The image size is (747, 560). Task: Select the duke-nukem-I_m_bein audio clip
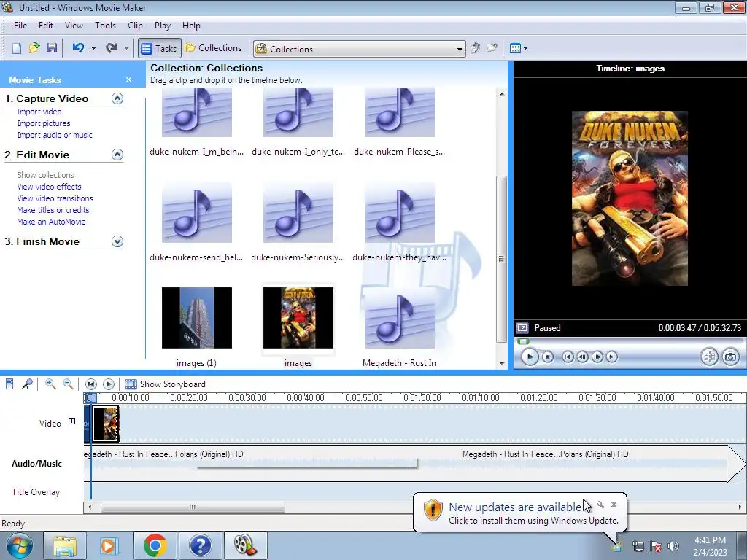(197, 112)
